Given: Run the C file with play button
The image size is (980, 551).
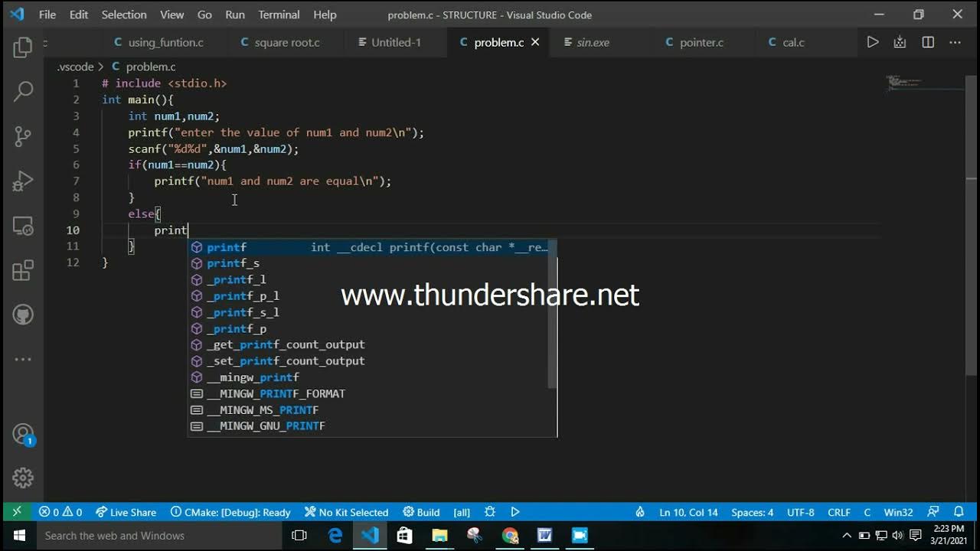Looking at the screenshot, I should pyautogui.click(x=872, y=42).
